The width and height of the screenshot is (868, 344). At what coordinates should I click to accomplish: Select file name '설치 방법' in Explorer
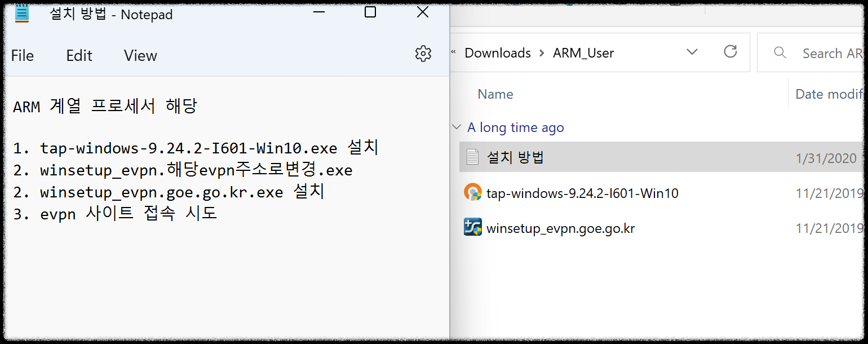coord(515,157)
